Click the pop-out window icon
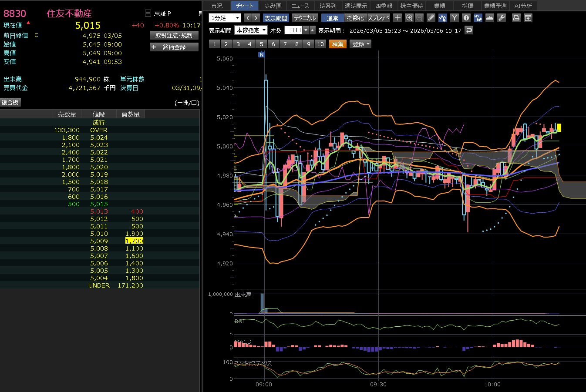586x392 pixels. point(528,18)
